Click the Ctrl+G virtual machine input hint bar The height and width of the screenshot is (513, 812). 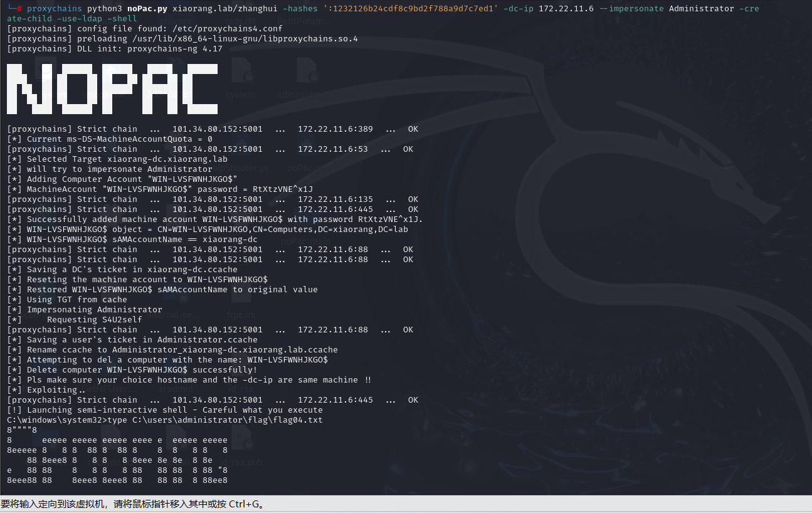406,504
